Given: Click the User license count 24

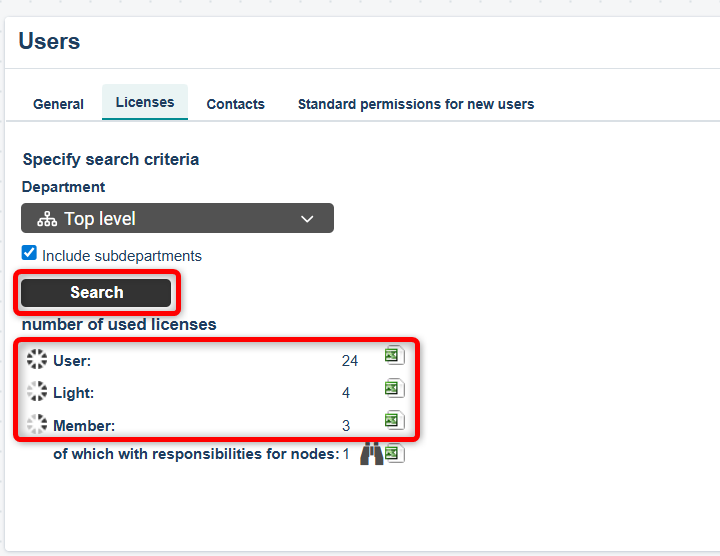Looking at the screenshot, I should (349, 361).
